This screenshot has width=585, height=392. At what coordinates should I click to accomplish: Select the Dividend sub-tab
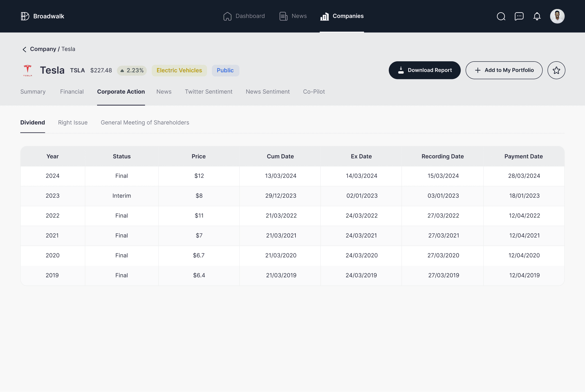[x=33, y=123]
